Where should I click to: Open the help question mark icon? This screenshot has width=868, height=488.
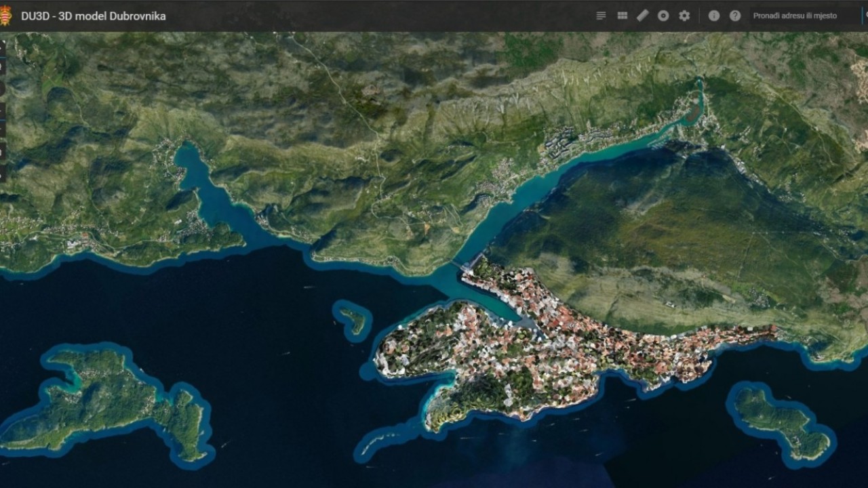[735, 16]
